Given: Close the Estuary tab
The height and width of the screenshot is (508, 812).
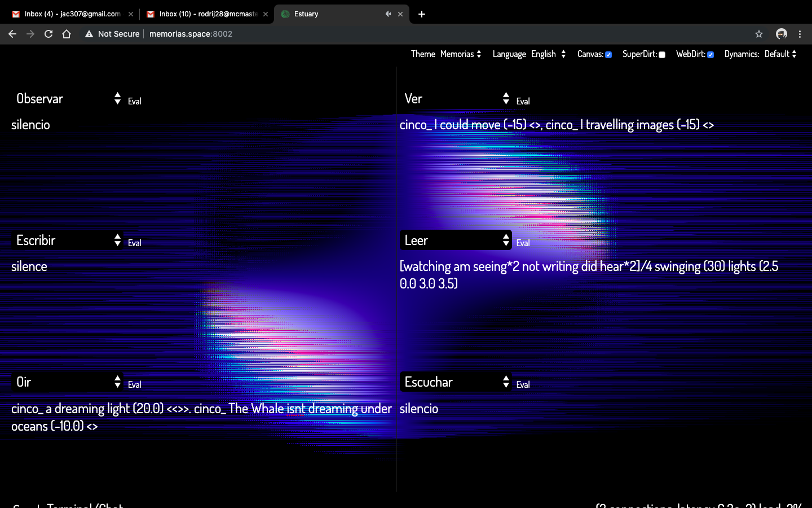Looking at the screenshot, I should tap(400, 14).
